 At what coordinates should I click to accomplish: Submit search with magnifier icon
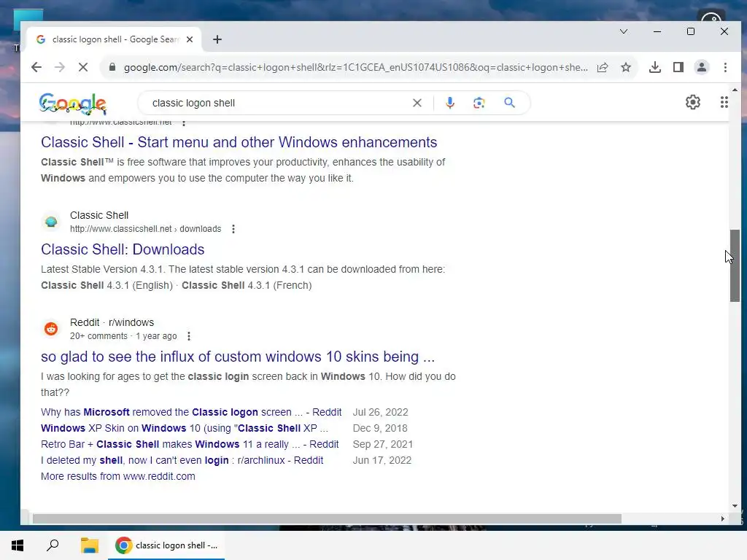pos(509,103)
